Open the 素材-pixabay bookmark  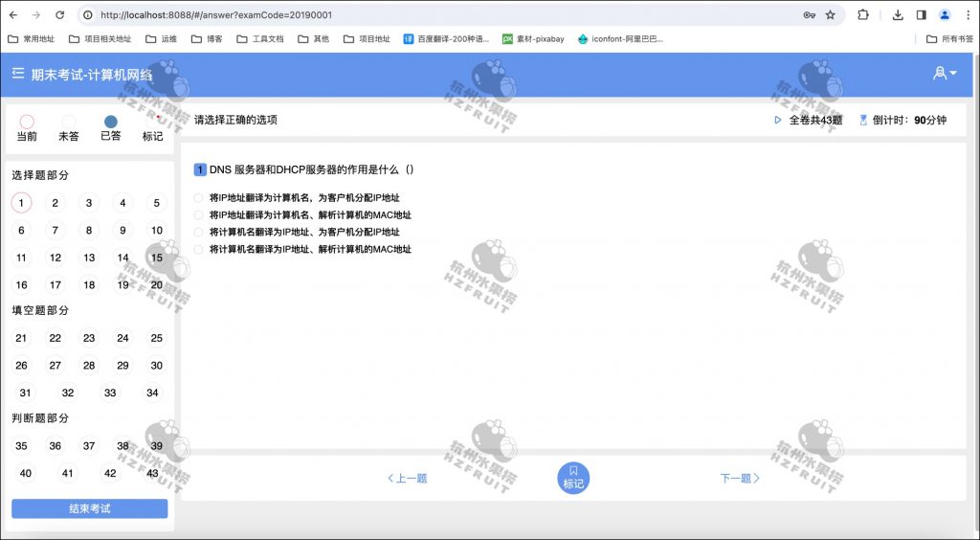click(x=533, y=38)
